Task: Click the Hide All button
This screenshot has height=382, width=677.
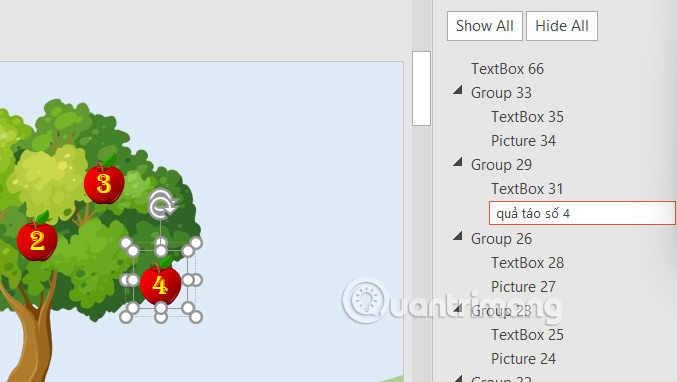Action: (x=562, y=26)
